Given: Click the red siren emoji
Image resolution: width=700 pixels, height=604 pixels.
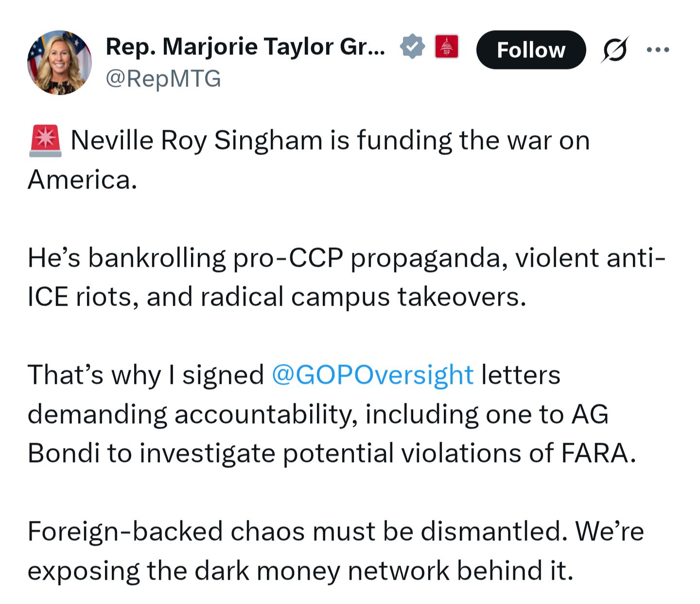Looking at the screenshot, I should click(x=46, y=141).
